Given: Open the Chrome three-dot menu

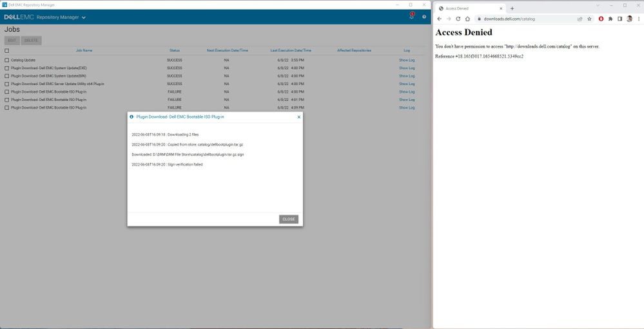Looking at the screenshot, I should (x=639, y=19).
